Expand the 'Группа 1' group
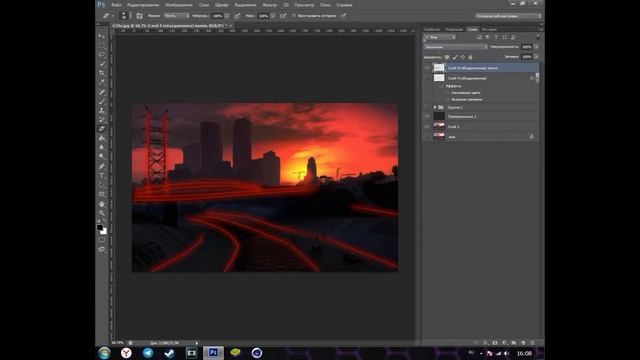Image resolution: width=640 pixels, height=360 pixels. click(x=435, y=107)
